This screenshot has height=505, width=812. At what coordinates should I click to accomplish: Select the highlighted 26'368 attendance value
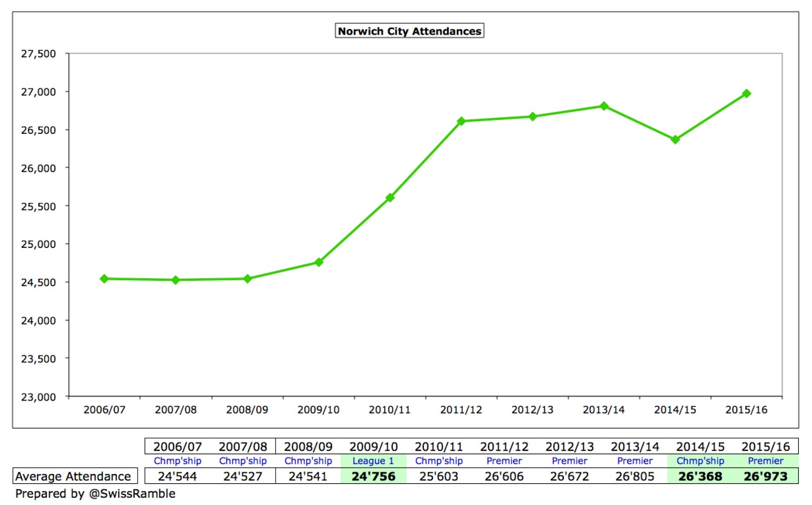click(x=700, y=476)
